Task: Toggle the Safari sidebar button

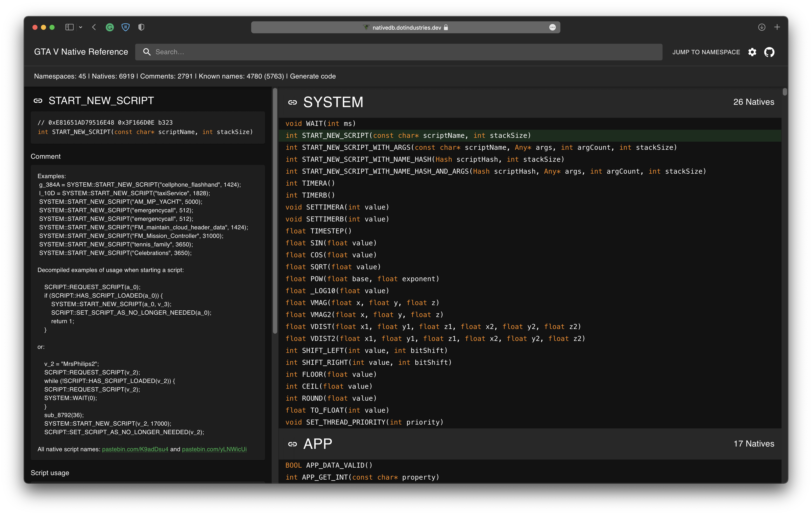Action: tap(70, 27)
